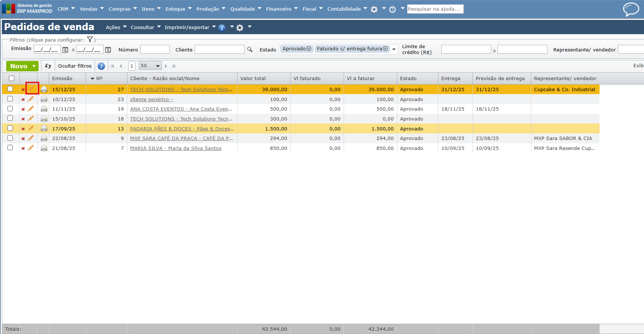Viewport: 644px width, 334px height.
Task: Print order 19 with the printer icon
Action: (44, 109)
